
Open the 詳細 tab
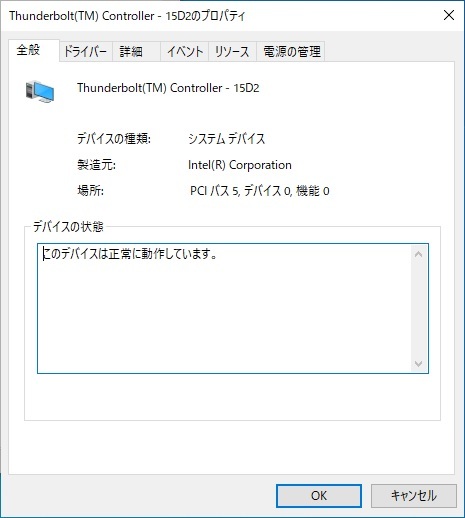click(136, 52)
